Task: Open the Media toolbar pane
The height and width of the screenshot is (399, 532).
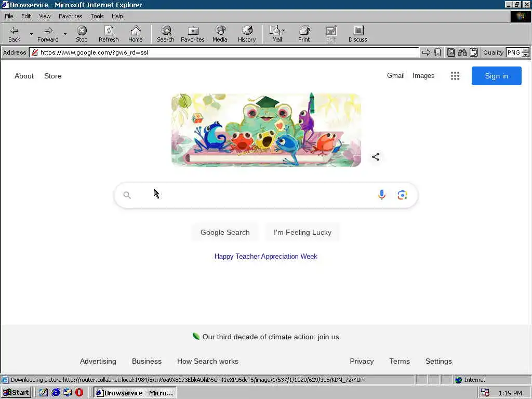Action: click(x=220, y=34)
